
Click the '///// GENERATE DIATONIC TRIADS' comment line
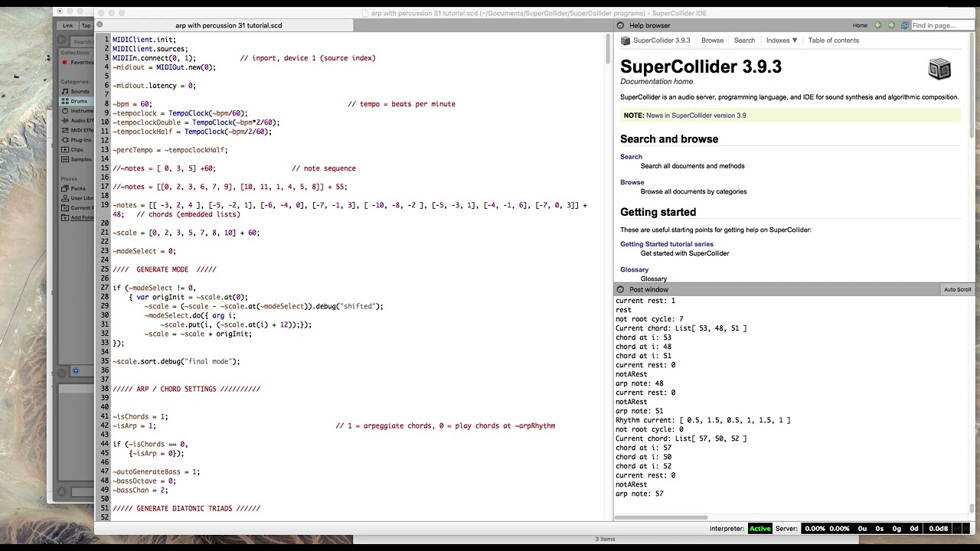[x=186, y=508]
